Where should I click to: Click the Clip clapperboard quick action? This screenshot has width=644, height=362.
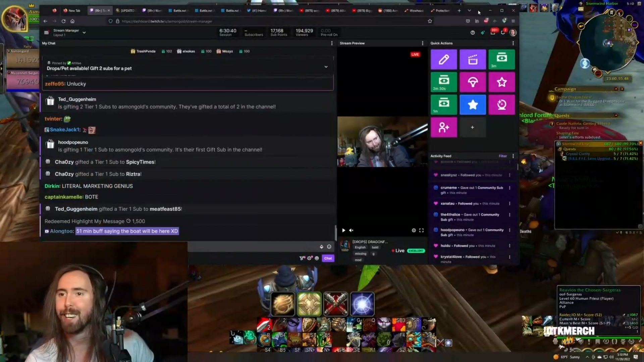pos(473,59)
